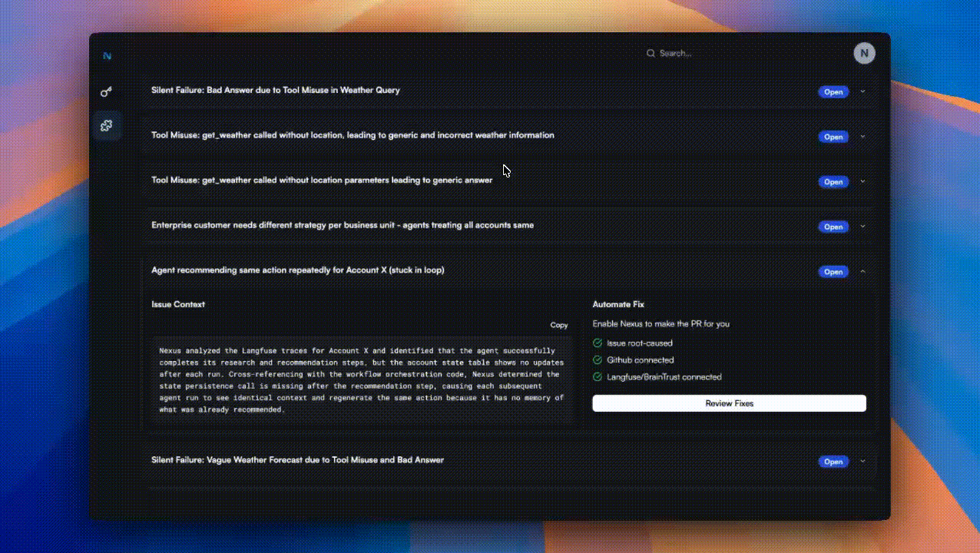Select the key icon in the left sidebar
The image size is (980, 553).
click(107, 91)
